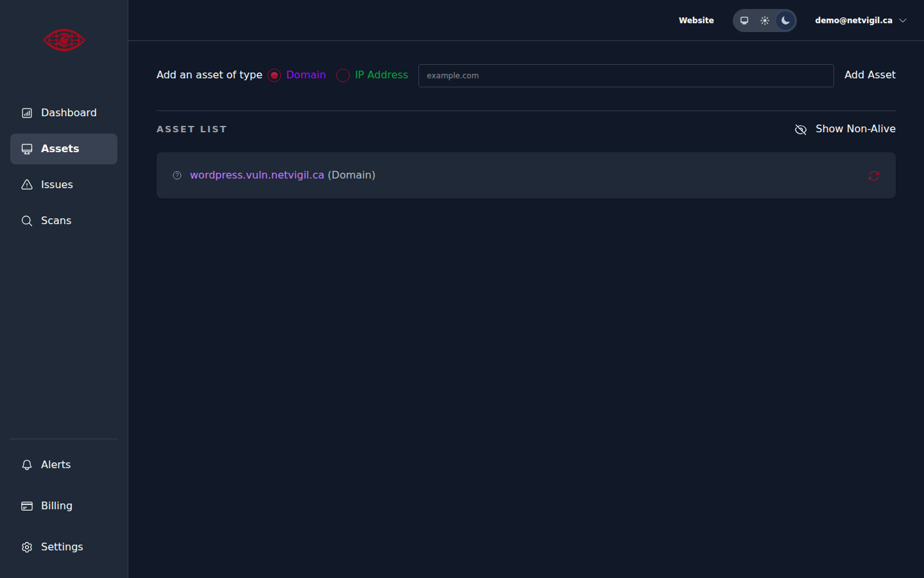Open the Scans page
The height and width of the screenshot is (578, 924).
64,221
